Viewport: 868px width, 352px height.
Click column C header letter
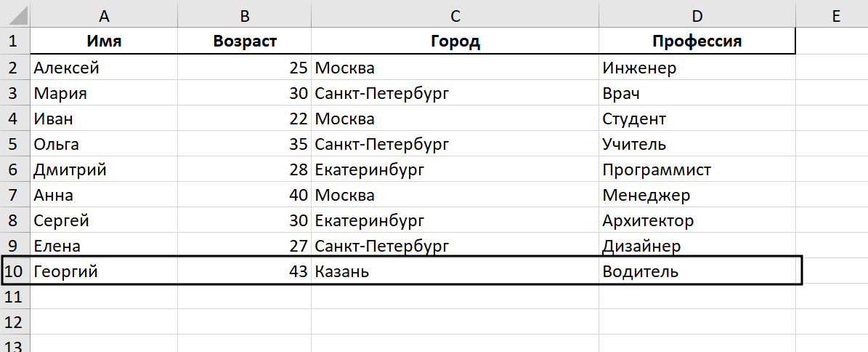[x=455, y=14]
